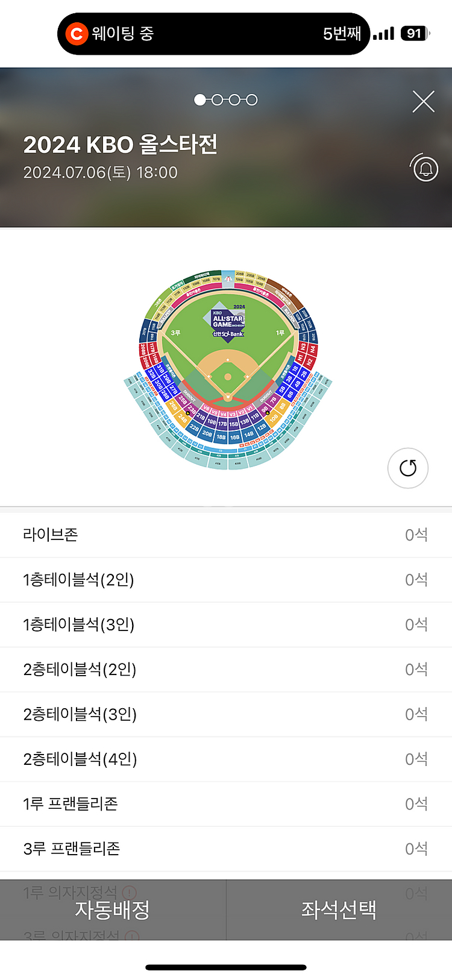Select second page indicator dot

click(x=217, y=100)
